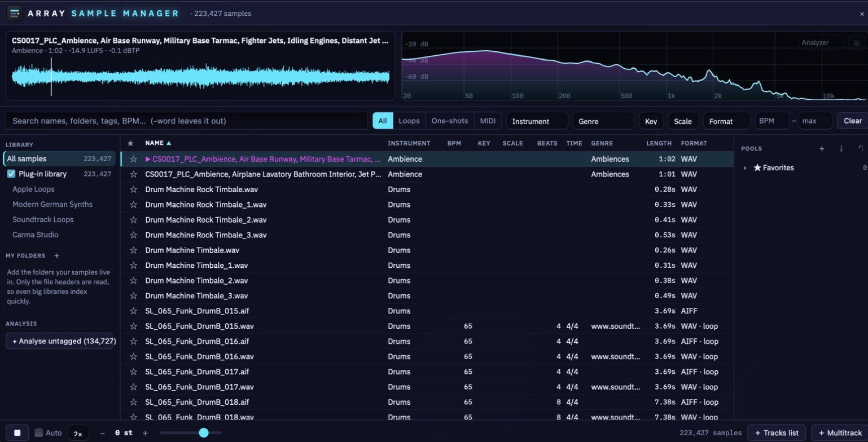Star Drum Machine Timbale.wav
The height and width of the screenshot is (442, 868).
(133, 250)
